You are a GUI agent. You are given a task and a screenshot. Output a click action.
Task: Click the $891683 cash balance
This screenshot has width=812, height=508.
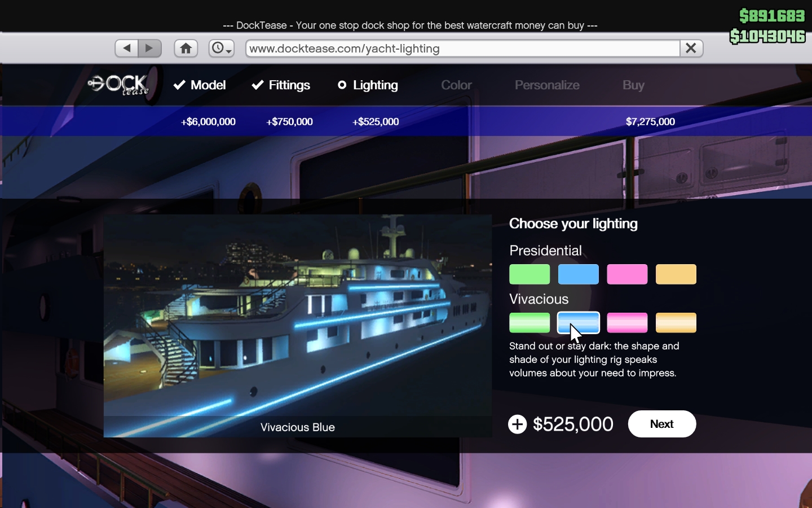click(x=772, y=16)
